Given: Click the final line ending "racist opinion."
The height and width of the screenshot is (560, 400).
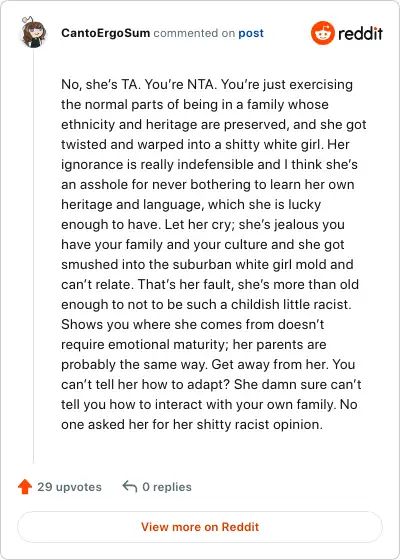Looking at the screenshot, I should click(192, 425).
